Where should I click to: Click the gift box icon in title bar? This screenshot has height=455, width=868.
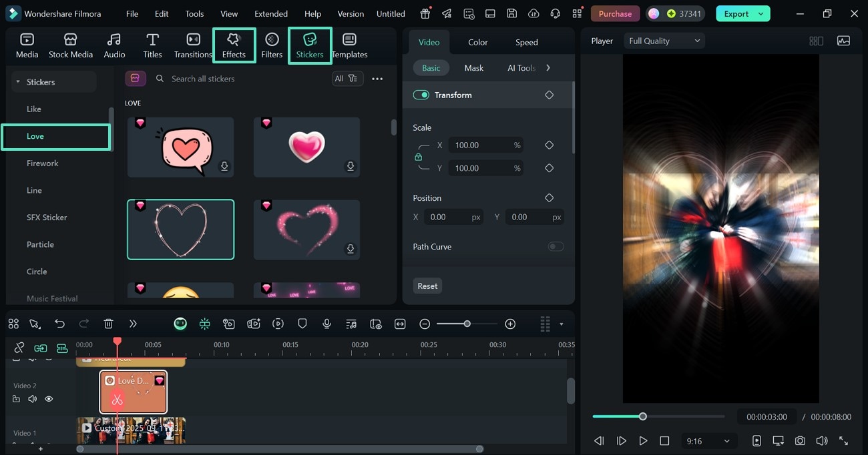coord(425,13)
